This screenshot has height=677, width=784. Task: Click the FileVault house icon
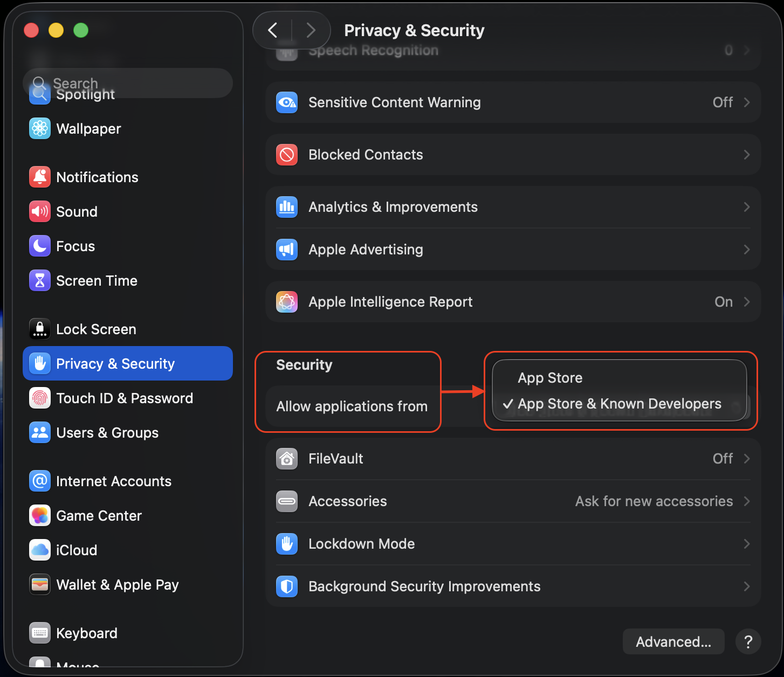[287, 459]
